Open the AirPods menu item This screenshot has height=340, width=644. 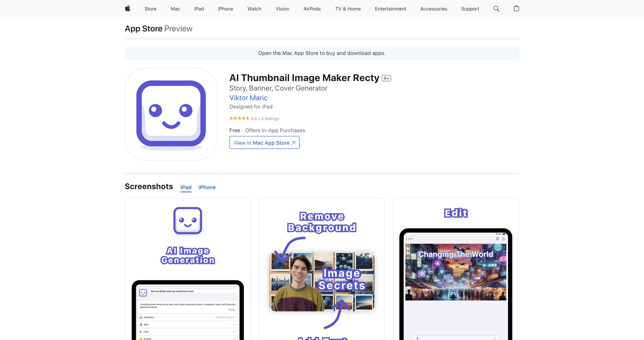[x=312, y=9]
